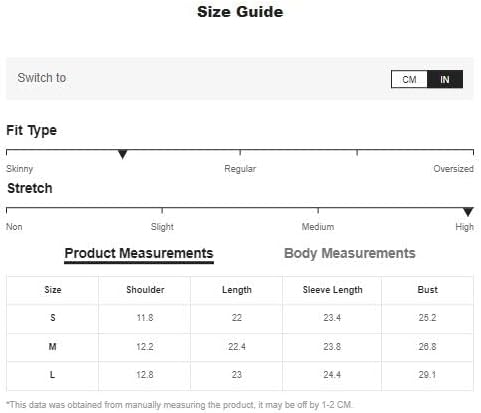
Task: Click the Slight stretch label
Action: point(162,227)
